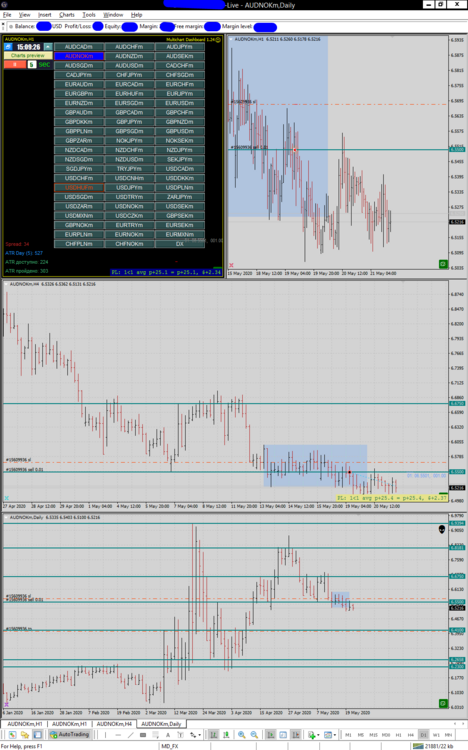Screen dimensions: 468x750
Task: Click the alien face icon on Daily chart
Action: click(x=442, y=529)
